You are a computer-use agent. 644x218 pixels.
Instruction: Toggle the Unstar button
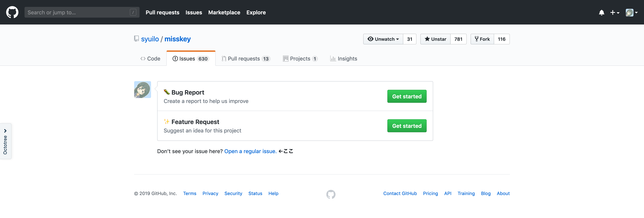[x=435, y=39]
